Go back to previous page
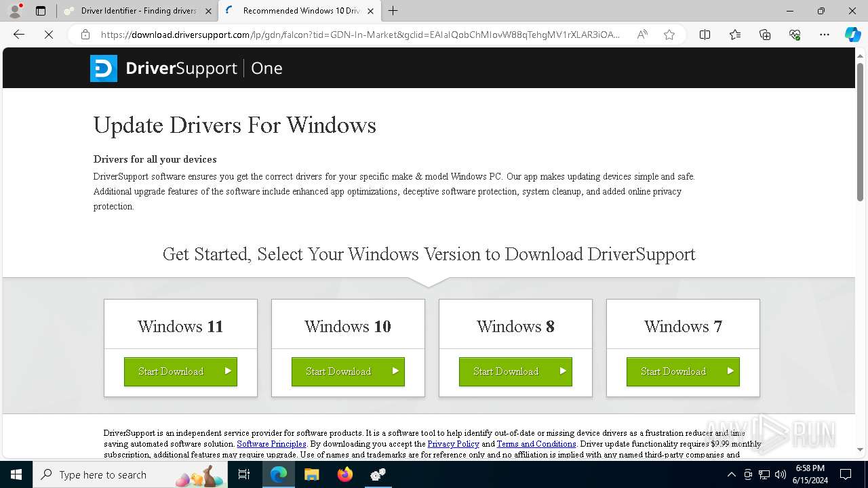868x488 pixels. [x=19, y=35]
